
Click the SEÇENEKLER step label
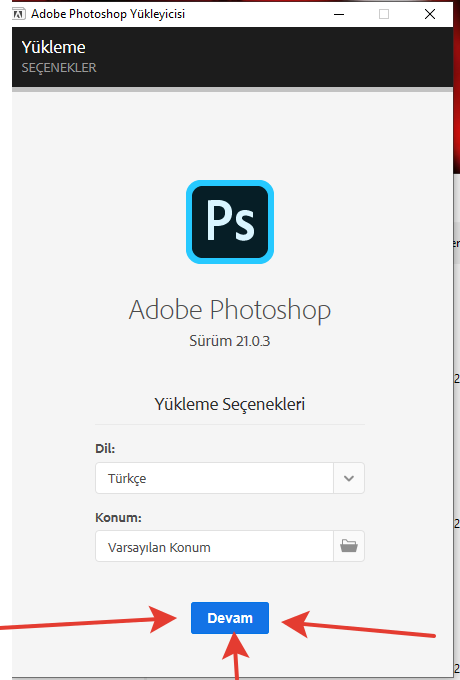point(59,68)
